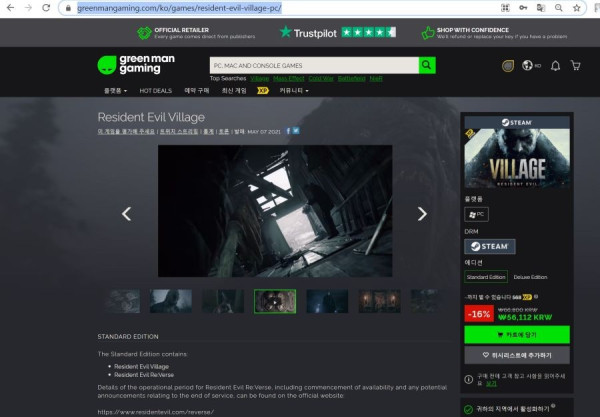
Task: Select the PC platform button
Action: coord(476,215)
